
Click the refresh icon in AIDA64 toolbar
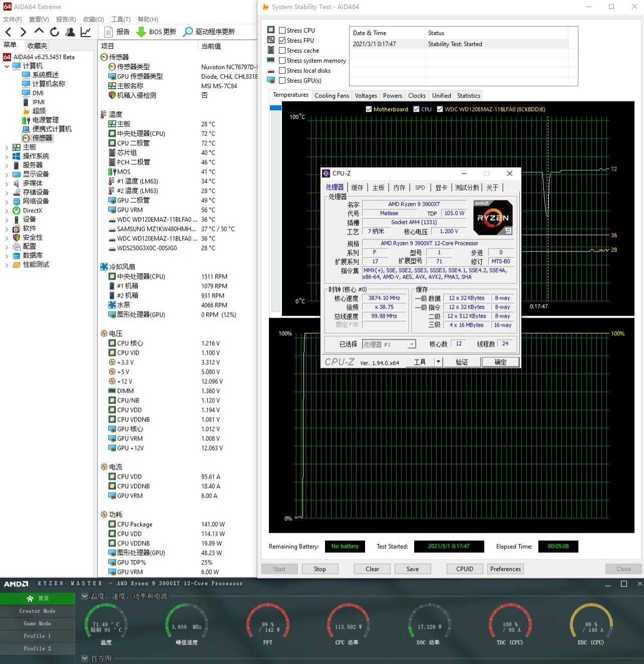[x=55, y=32]
